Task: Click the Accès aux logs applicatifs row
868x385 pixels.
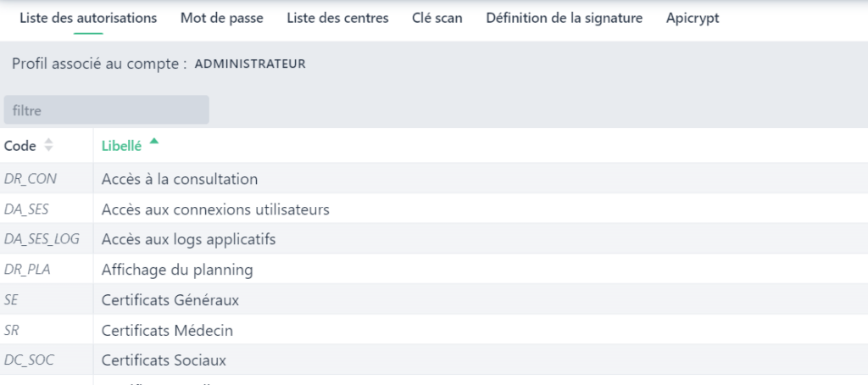Action: tap(188, 239)
